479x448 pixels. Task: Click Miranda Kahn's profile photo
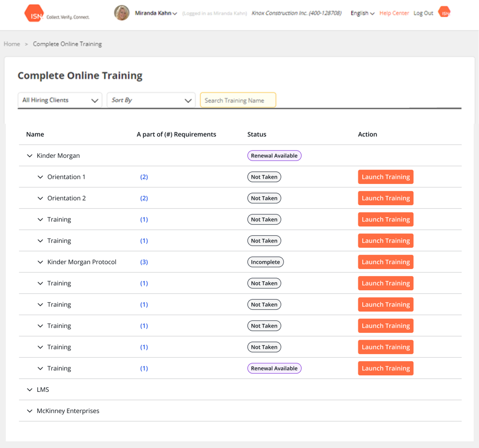click(122, 13)
